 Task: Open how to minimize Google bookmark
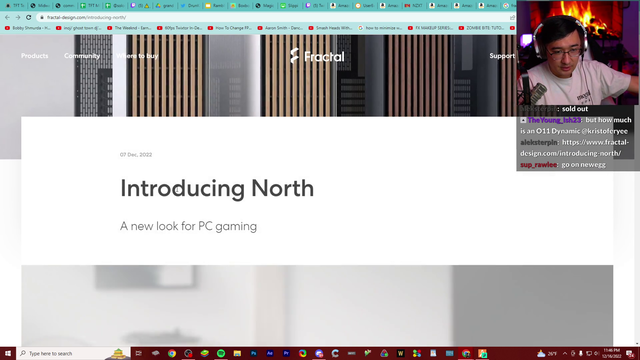coord(380,28)
